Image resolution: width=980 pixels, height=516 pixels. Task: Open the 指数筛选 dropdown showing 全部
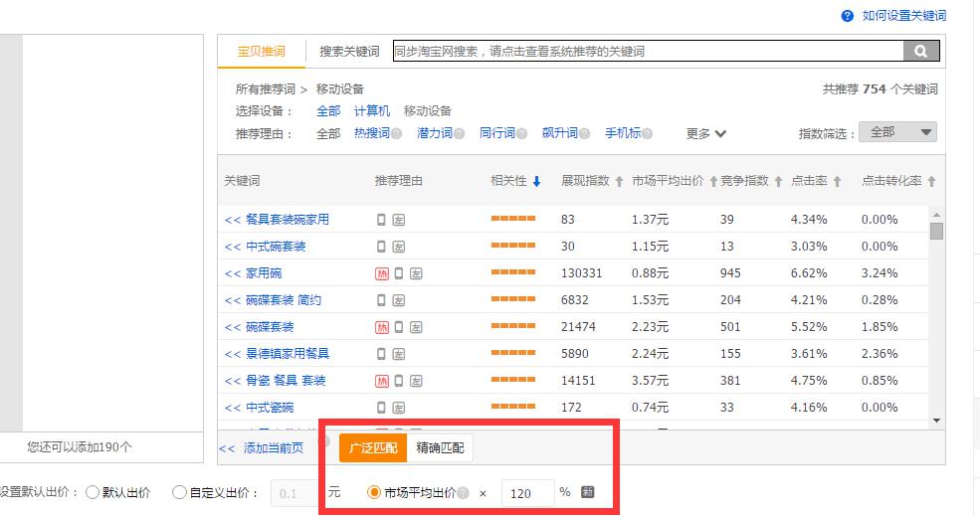pyautogui.click(x=898, y=132)
